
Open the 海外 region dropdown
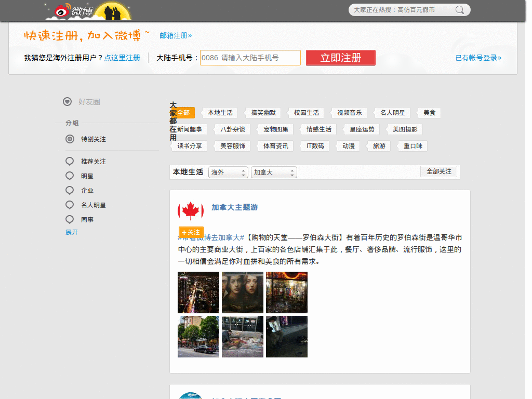[228, 172]
